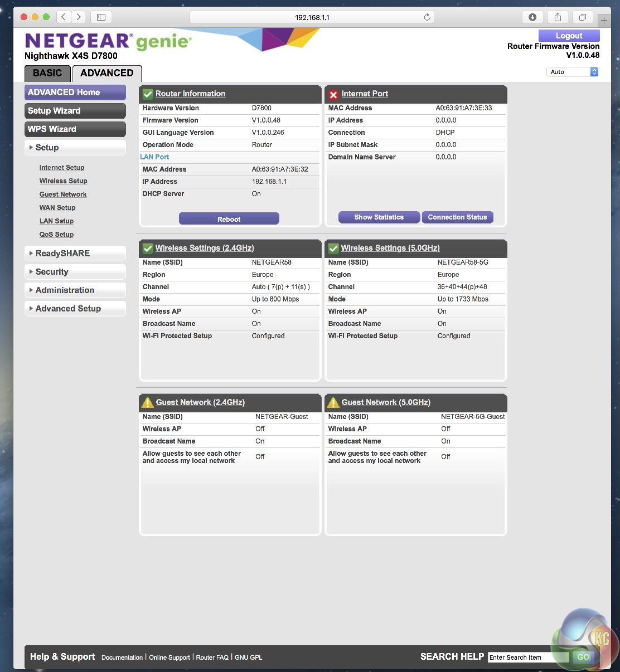Click channel value 36+40+44(p)+48
The height and width of the screenshot is (672, 620).
462,287
